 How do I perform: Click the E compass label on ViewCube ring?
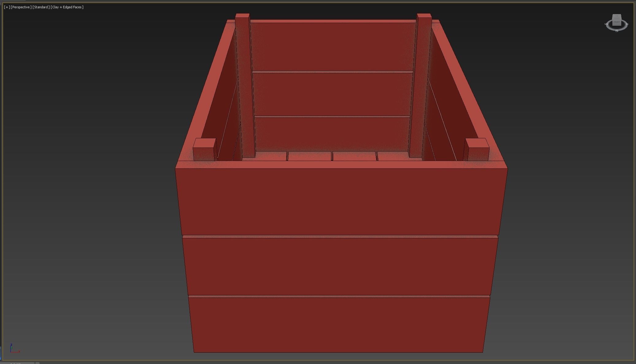(627, 24)
